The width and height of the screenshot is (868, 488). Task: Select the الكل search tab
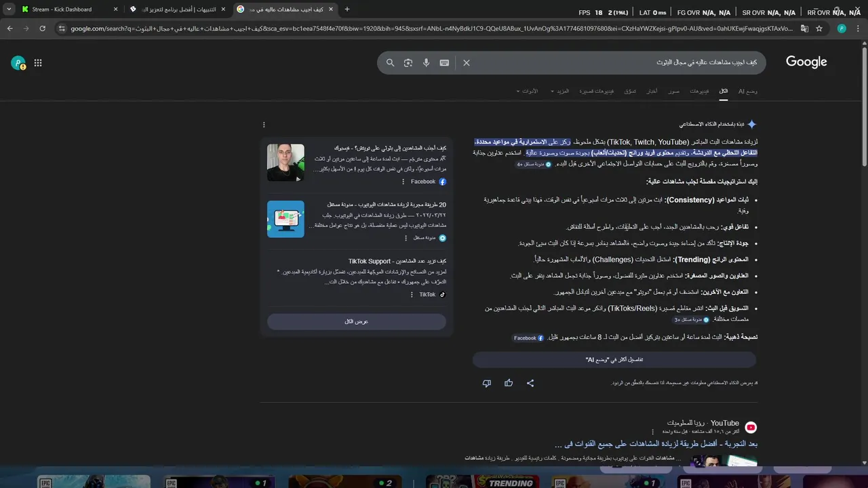click(x=724, y=91)
